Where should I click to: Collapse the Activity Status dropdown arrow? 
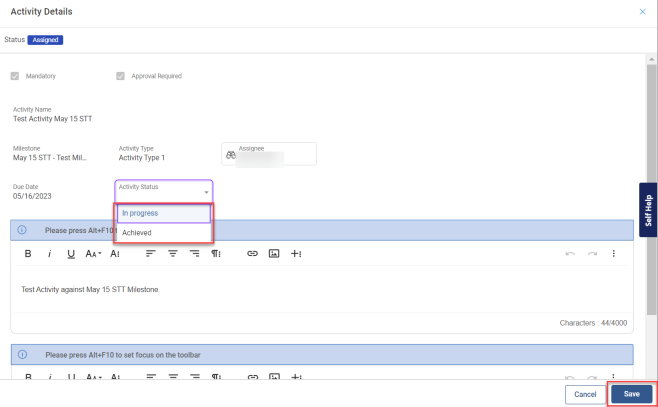click(206, 191)
